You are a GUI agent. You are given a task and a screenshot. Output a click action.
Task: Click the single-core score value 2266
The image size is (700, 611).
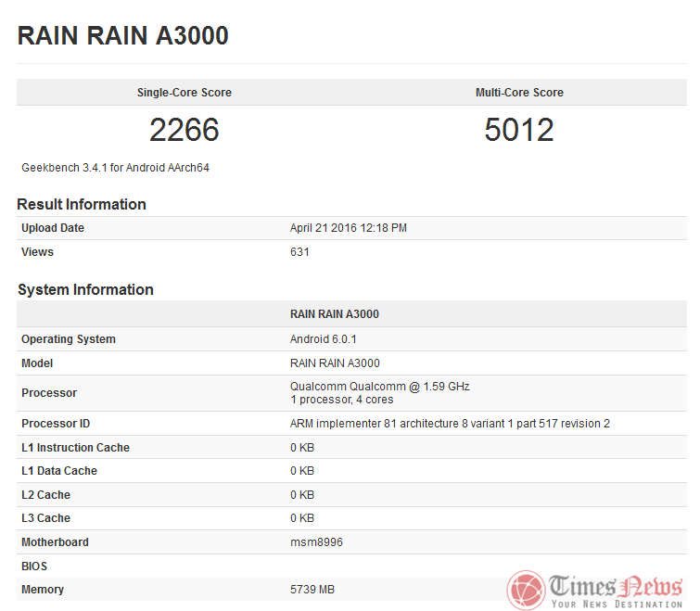[184, 131]
